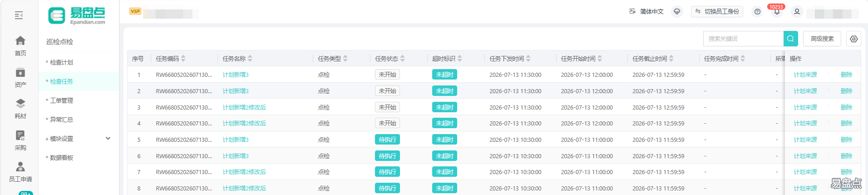Sort by 任务状态 column arrows
This screenshot has height=195, width=868.
pyautogui.click(x=402, y=59)
